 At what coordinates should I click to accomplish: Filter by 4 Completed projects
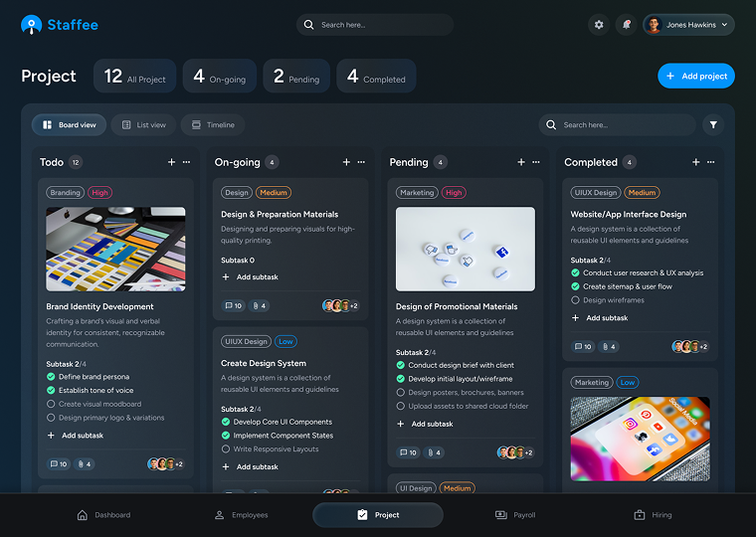[376, 76]
